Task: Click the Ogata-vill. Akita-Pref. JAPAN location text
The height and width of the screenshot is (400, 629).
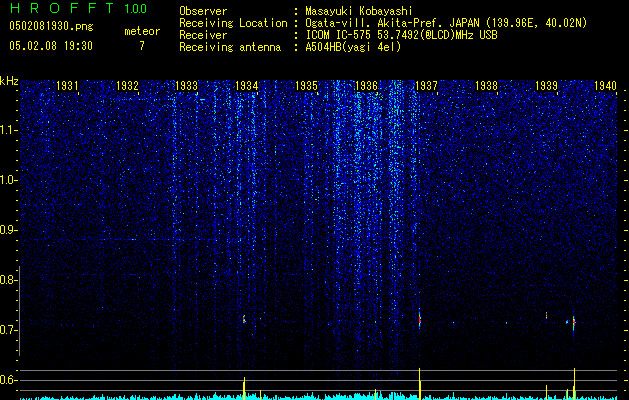Action: click(x=392, y=23)
